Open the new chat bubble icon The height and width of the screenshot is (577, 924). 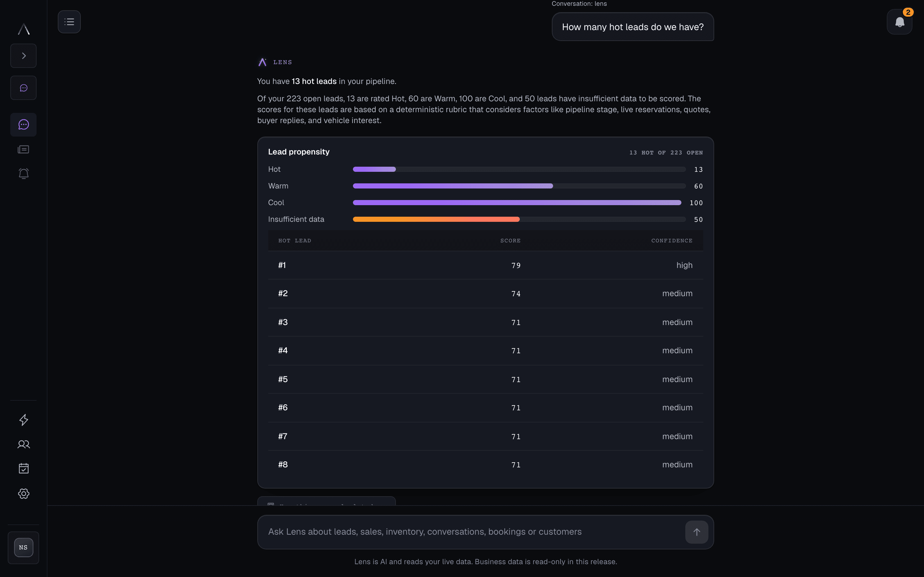(x=23, y=88)
